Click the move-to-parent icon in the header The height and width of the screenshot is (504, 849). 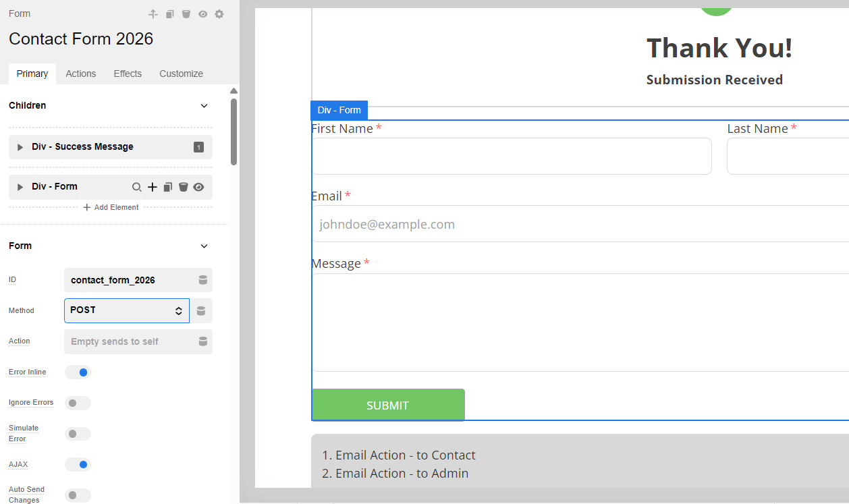[x=153, y=14]
